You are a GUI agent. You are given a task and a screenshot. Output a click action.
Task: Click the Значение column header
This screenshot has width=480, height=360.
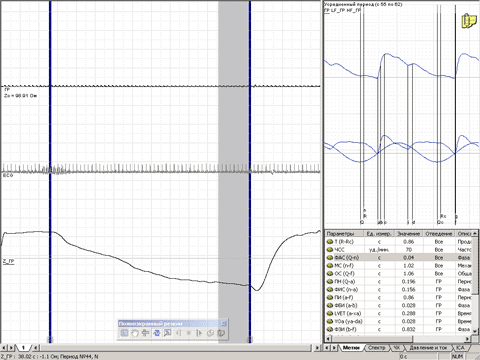tap(409, 234)
